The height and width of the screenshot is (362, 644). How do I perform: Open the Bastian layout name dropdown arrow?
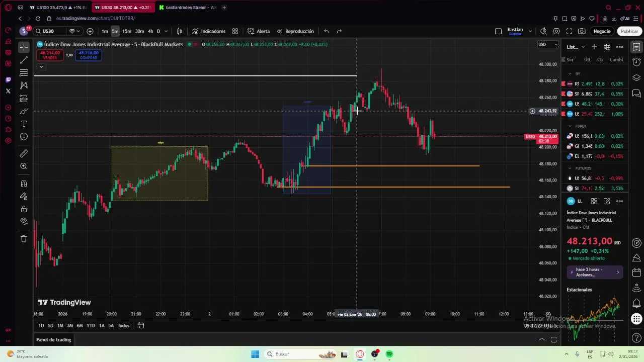pyautogui.click(x=530, y=31)
